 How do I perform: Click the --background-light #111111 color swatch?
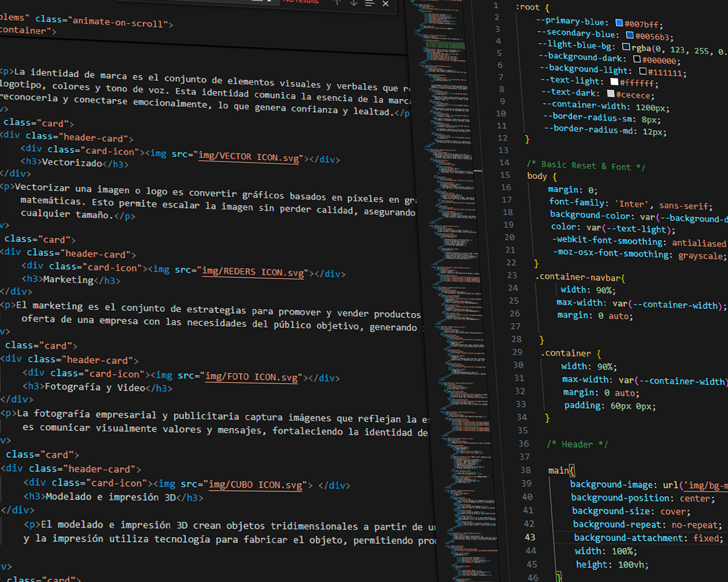[643, 71]
